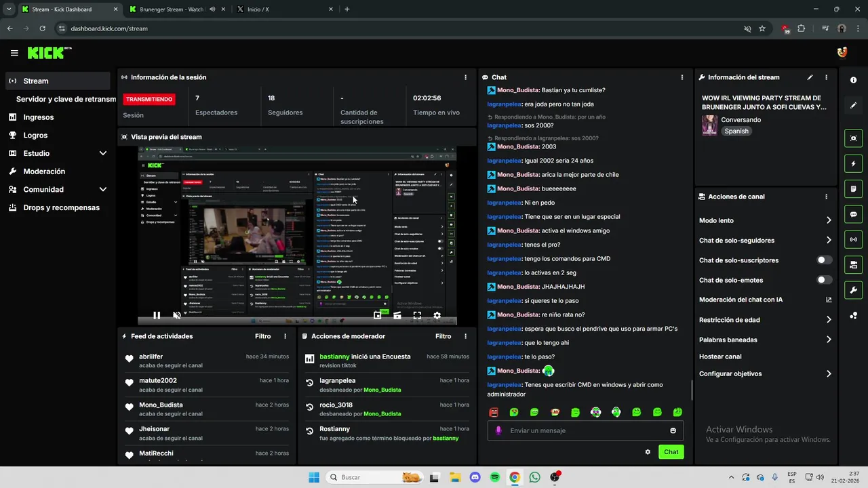Click Hostear canal

[720, 357]
